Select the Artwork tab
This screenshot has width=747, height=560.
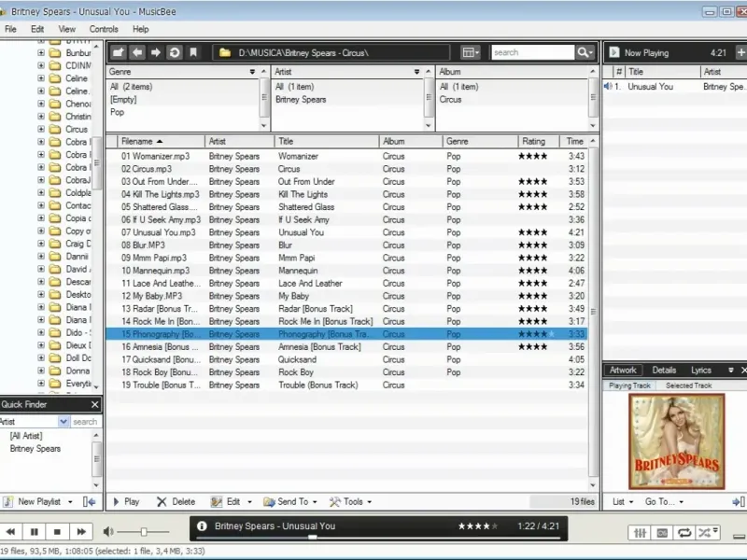click(623, 370)
